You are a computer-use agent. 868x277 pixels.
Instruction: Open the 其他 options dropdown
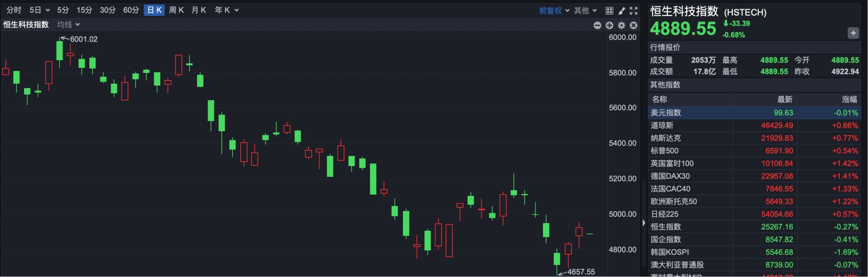[585, 10]
